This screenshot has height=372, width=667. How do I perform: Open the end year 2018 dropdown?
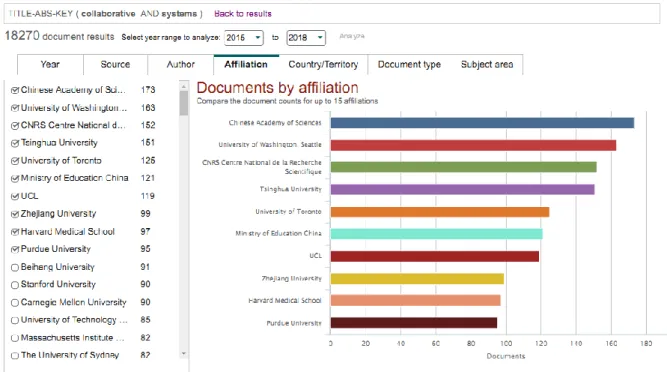[306, 38]
